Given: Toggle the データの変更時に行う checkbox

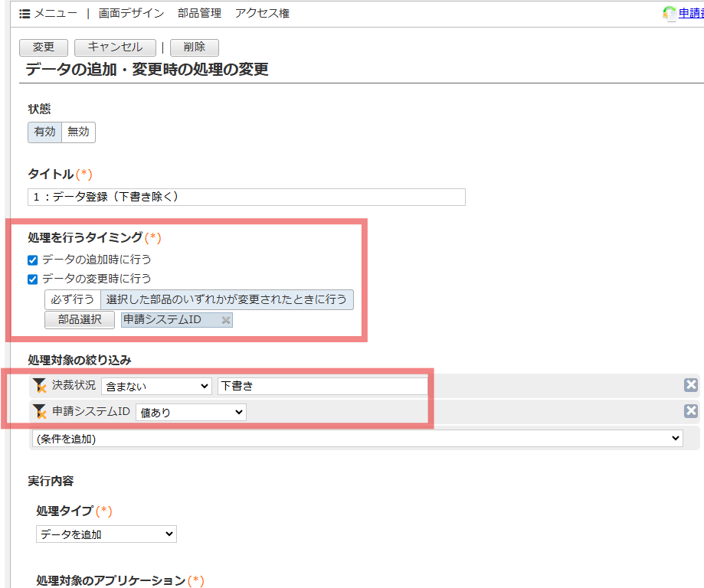Looking at the screenshot, I should tap(33, 279).
